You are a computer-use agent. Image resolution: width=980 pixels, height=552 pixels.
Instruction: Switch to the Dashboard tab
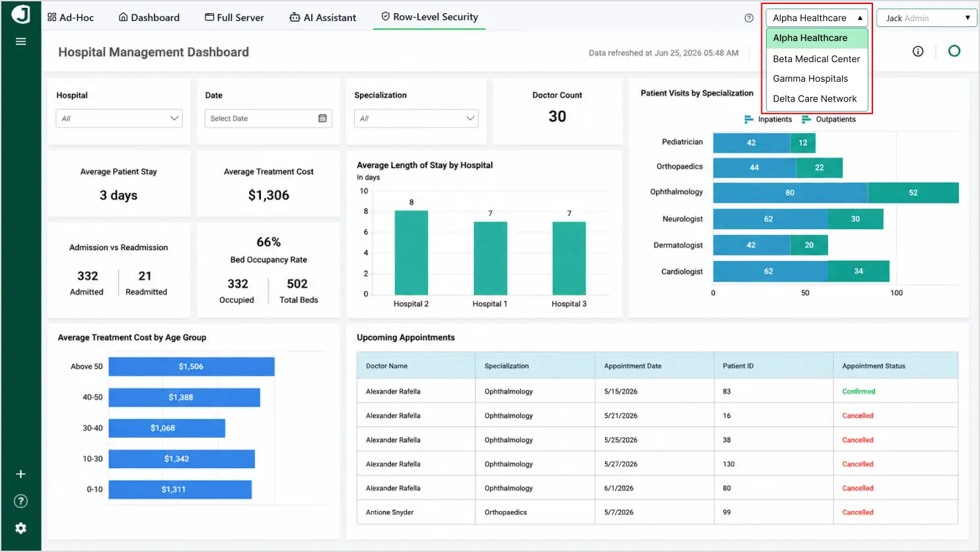149,17
